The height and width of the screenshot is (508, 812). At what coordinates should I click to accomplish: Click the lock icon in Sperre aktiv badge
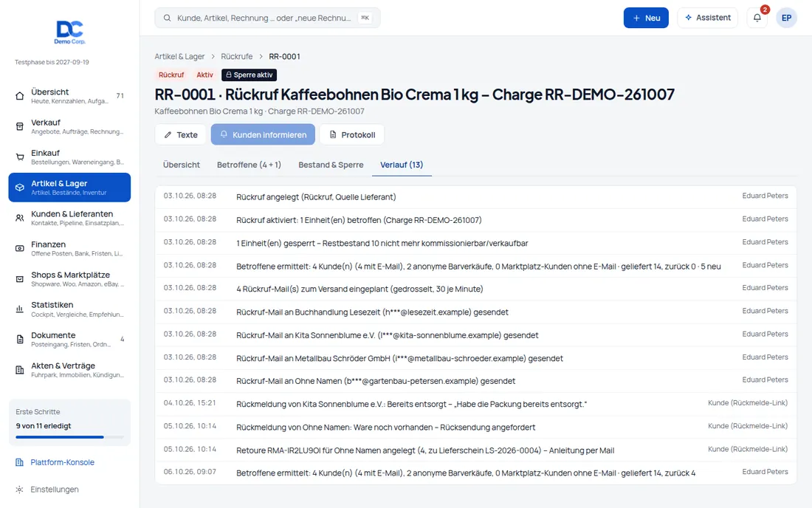click(228, 75)
